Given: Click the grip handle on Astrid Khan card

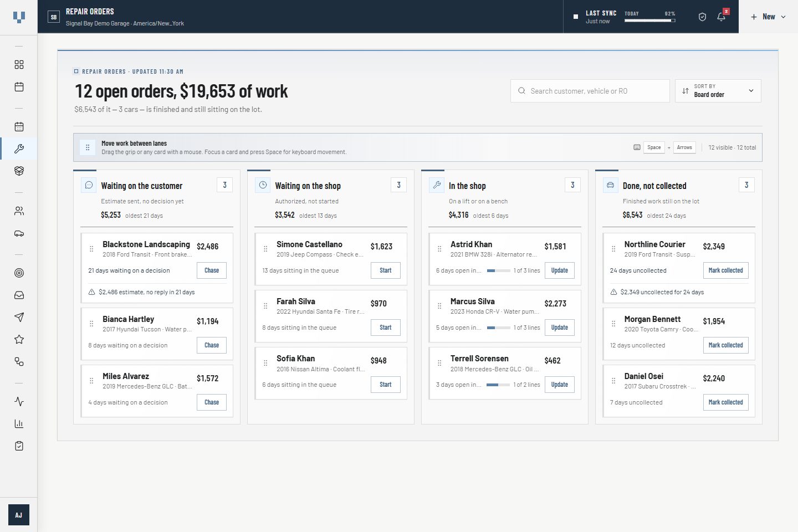Looking at the screenshot, I should [x=439, y=249].
